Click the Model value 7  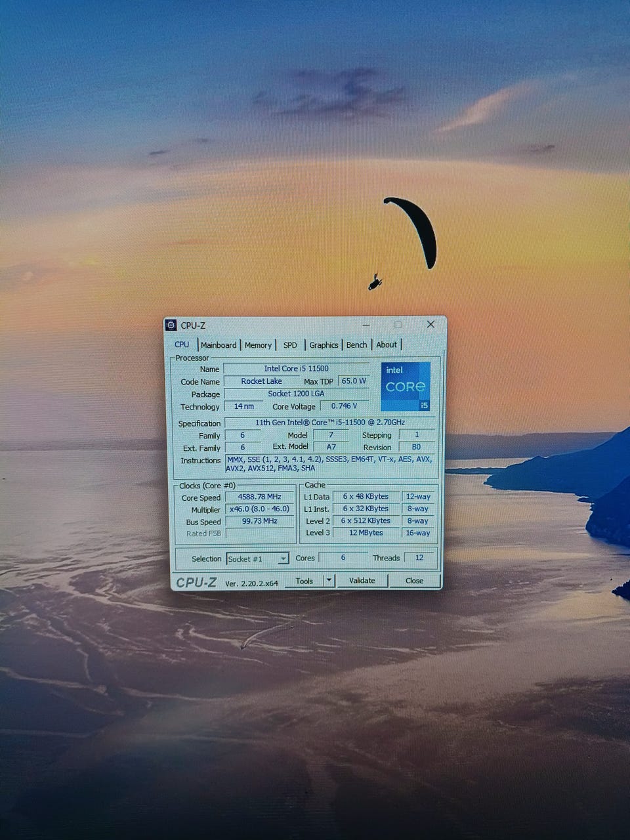(331, 435)
